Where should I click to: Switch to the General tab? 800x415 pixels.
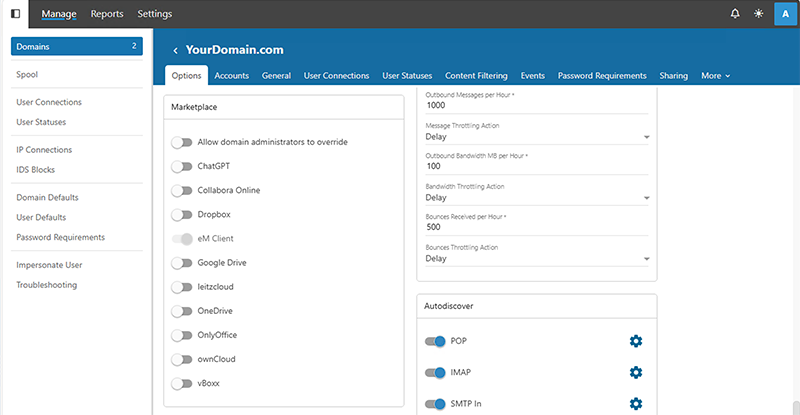pyautogui.click(x=276, y=76)
